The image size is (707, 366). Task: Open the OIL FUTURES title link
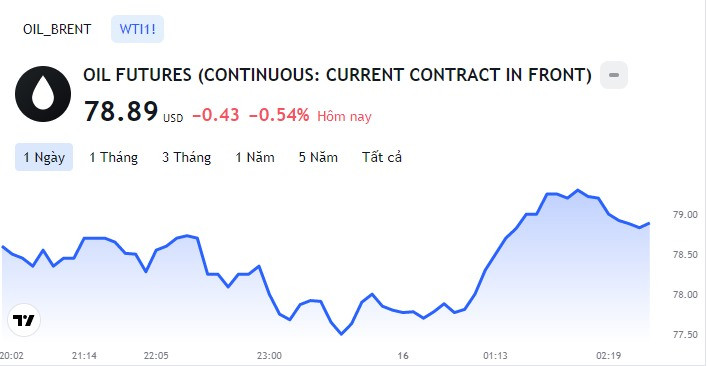click(337, 75)
